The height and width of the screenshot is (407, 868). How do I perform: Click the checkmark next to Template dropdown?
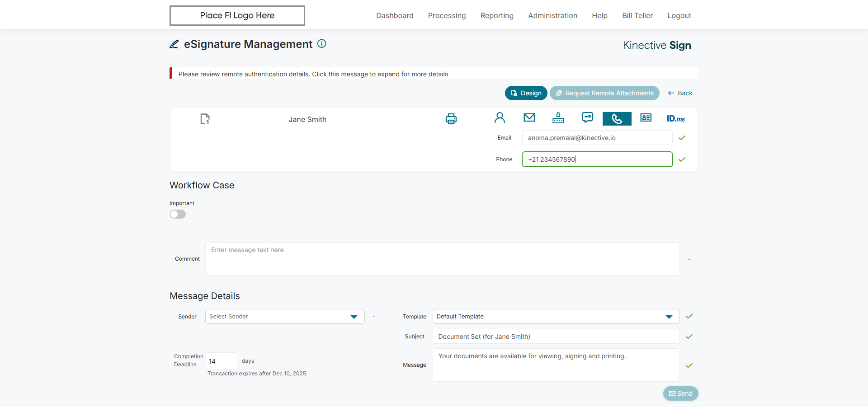689,316
